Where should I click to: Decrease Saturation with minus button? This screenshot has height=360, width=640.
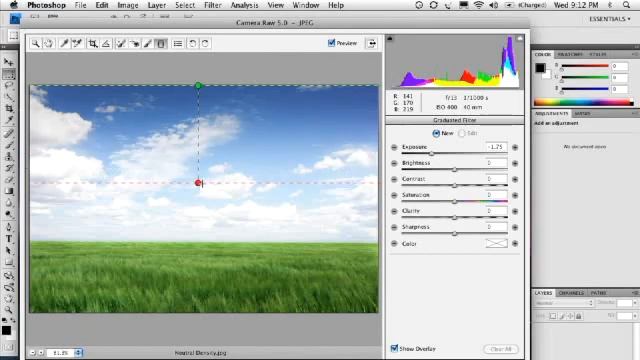(x=394, y=196)
